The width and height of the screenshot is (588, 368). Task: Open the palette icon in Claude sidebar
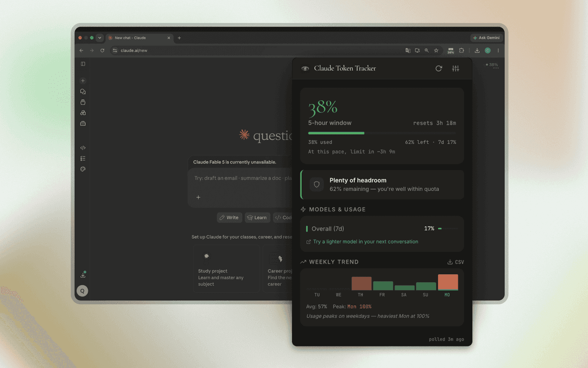[83, 169]
